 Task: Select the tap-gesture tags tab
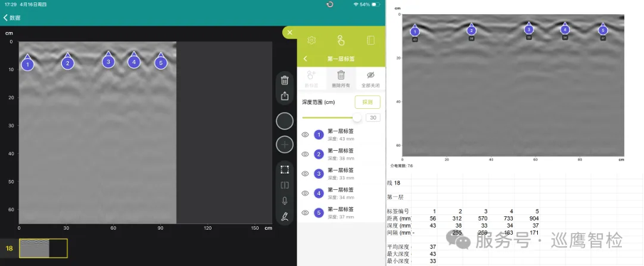341,40
